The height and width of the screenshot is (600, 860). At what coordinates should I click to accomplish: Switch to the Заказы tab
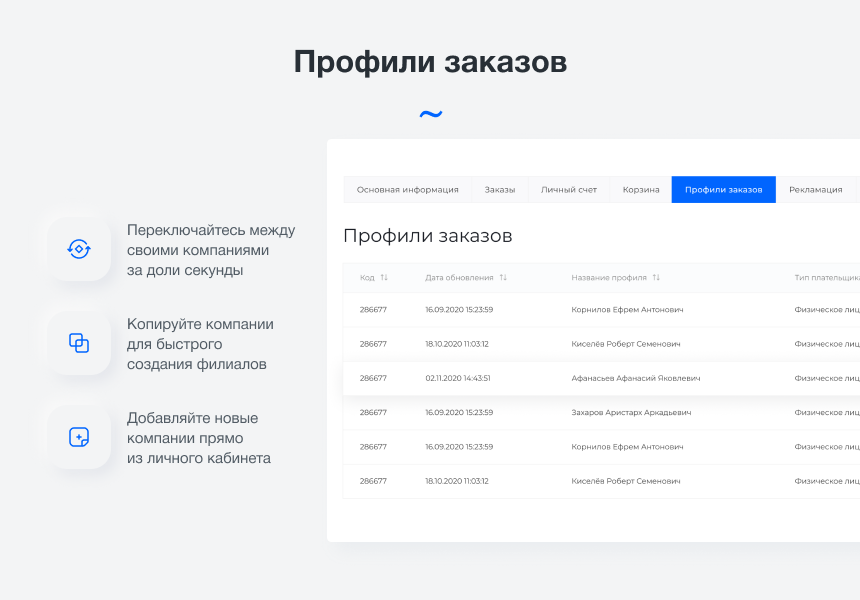click(x=502, y=189)
